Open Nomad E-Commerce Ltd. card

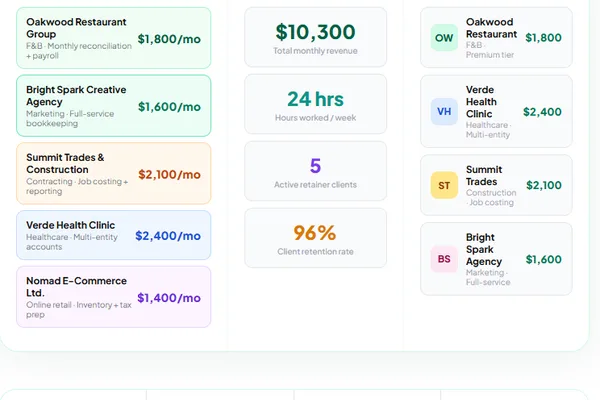pos(114,297)
